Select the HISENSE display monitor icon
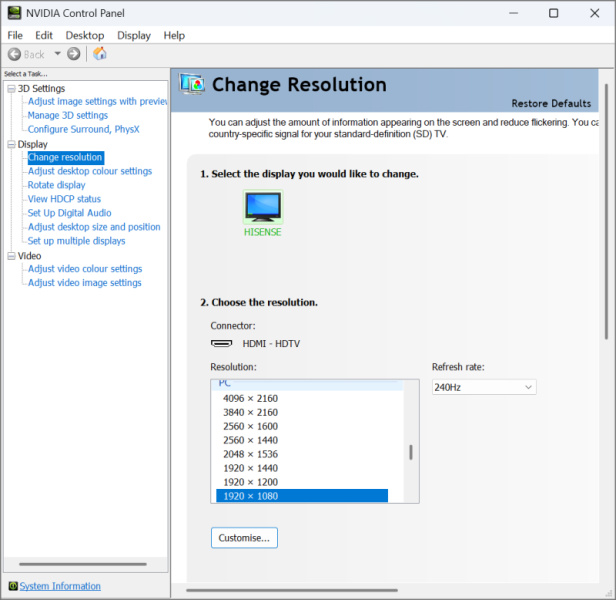This screenshot has width=616, height=600. pyautogui.click(x=263, y=207)
